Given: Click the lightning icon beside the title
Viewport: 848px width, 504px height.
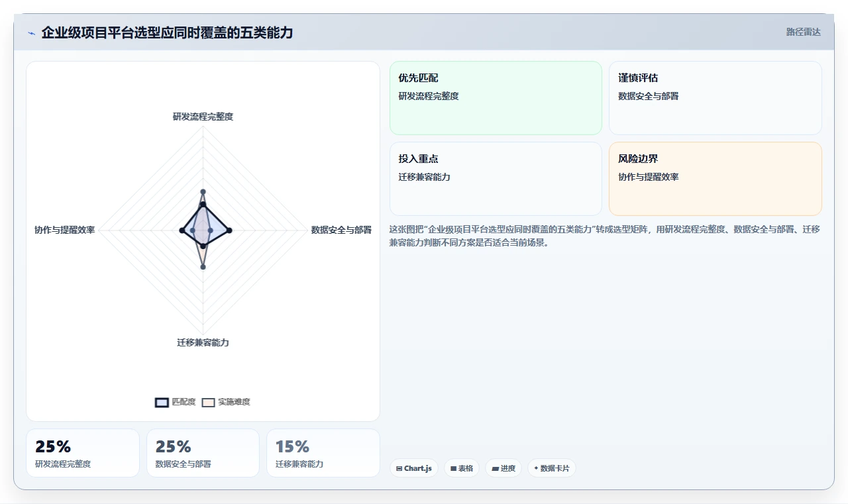Looking at the screenshot, I should (x=31, y=33).
